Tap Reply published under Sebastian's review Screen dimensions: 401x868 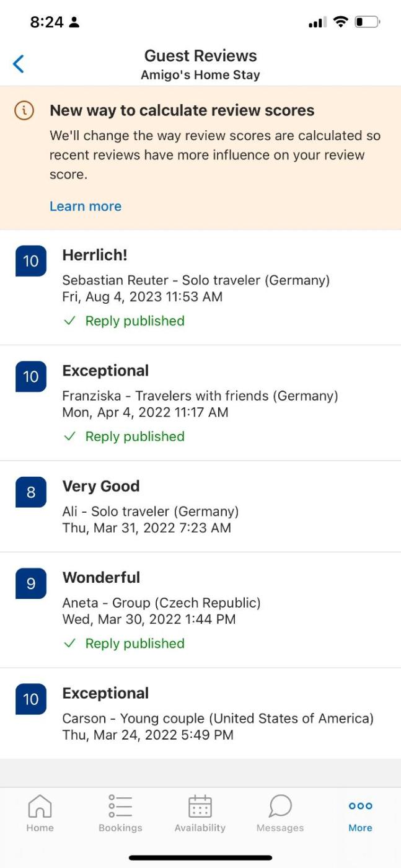(x=134, y=321)
